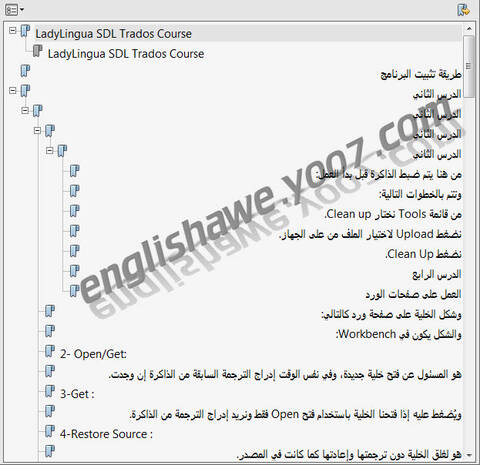Click bookmark icon of child LadyLingua entry
The image size is (480, 465).
pyautogui.click(x=37, y=51)
